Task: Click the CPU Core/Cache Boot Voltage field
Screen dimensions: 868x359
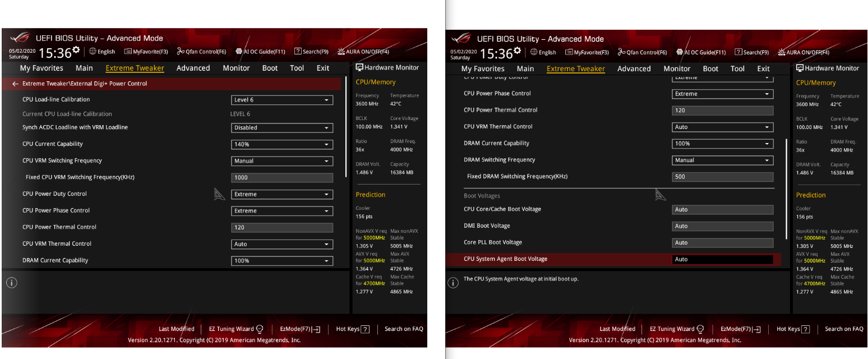Action: 723,210
